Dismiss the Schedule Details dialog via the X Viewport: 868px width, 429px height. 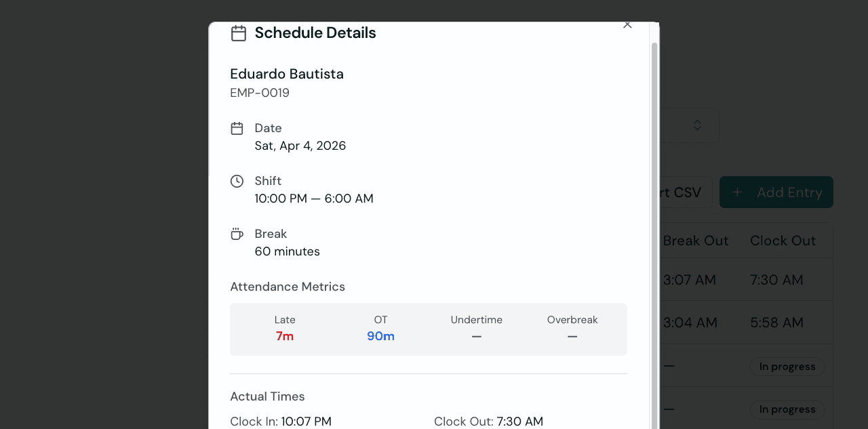tap(627, 24)
